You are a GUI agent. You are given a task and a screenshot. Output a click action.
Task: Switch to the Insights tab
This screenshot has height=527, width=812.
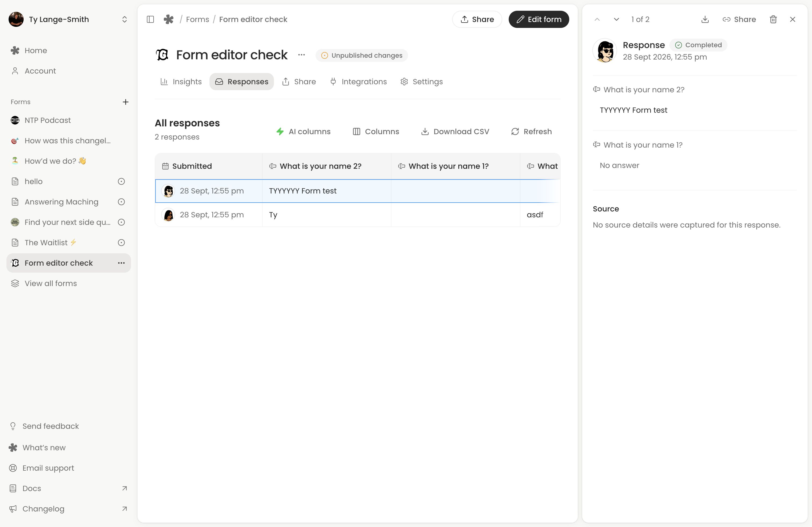pos(181,82)
